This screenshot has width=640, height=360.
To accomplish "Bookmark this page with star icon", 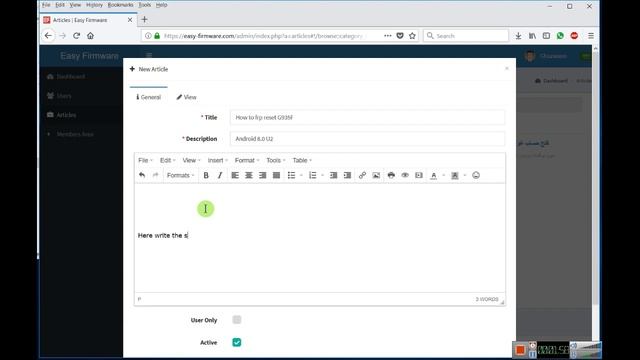I will click(412, 36).
